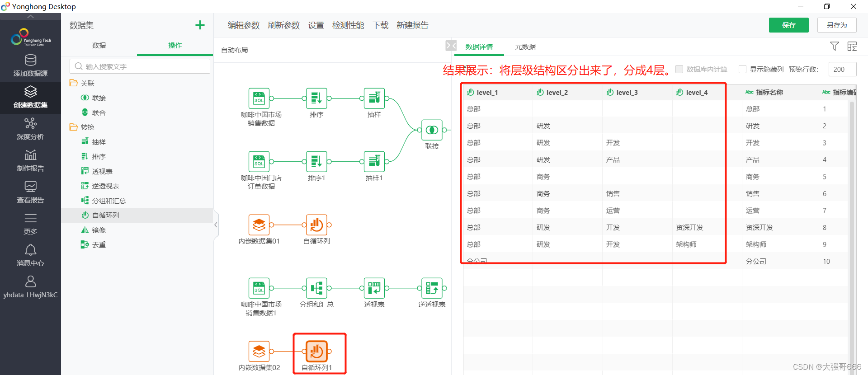Click 编辑参数 in the toolbar
The height and width of the screenshot is (375, 868).
pos(244,25)
